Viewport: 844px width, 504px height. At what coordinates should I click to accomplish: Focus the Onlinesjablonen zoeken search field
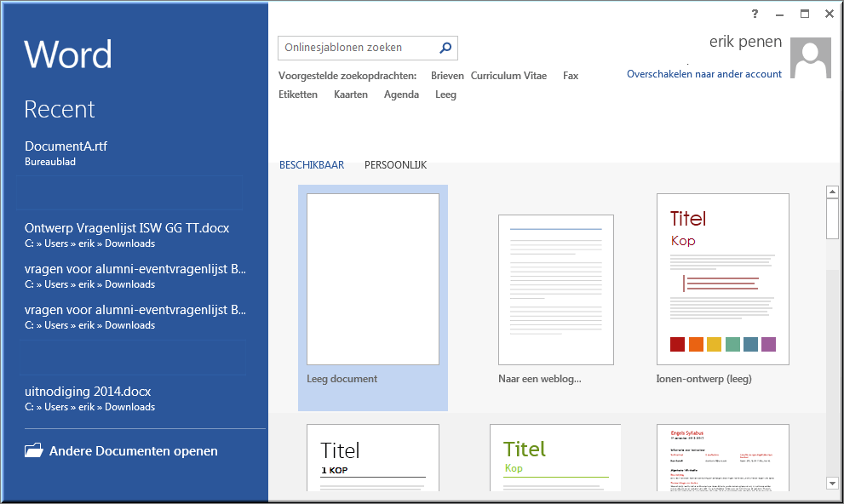tap(368, 48)
